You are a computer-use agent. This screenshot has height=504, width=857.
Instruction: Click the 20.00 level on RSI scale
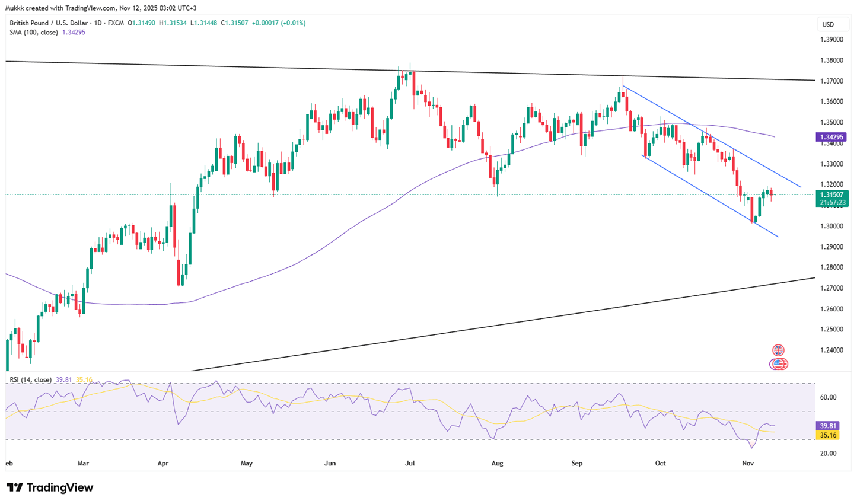point(828,454)
